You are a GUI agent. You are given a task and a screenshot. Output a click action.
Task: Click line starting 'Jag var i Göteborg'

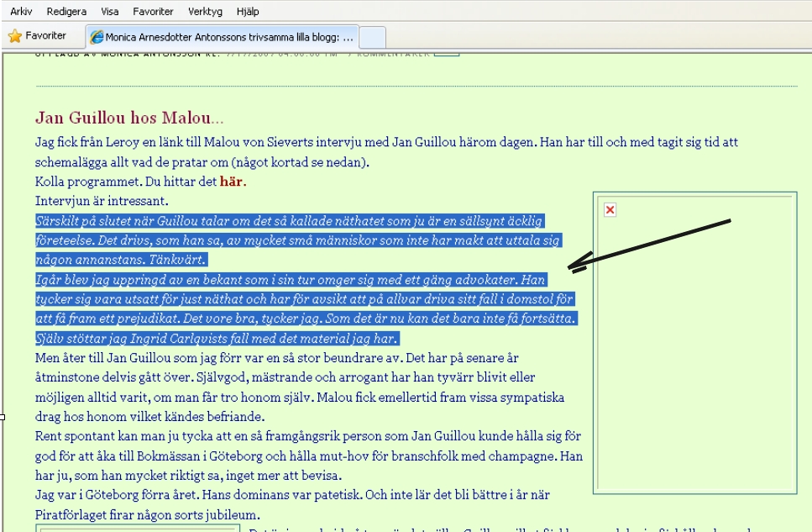click(292, 495)
